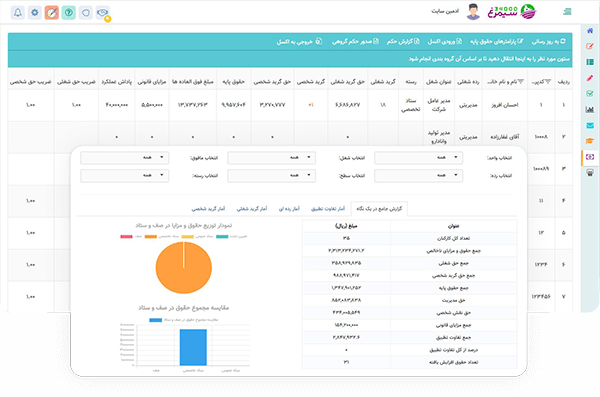Click the ادمین سایت username
The width and height of the screenshot is (600, 397).
point(445,11)
